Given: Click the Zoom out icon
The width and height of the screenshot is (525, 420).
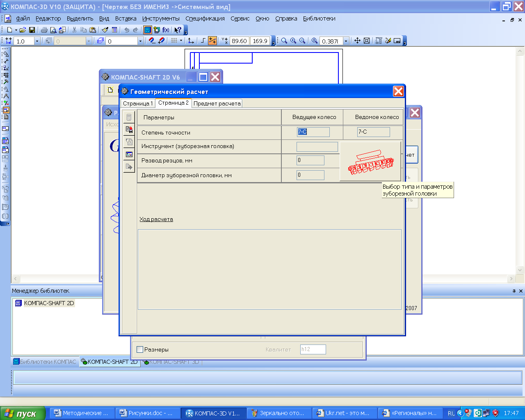Looking at the screenshot, I should (302, 41).
